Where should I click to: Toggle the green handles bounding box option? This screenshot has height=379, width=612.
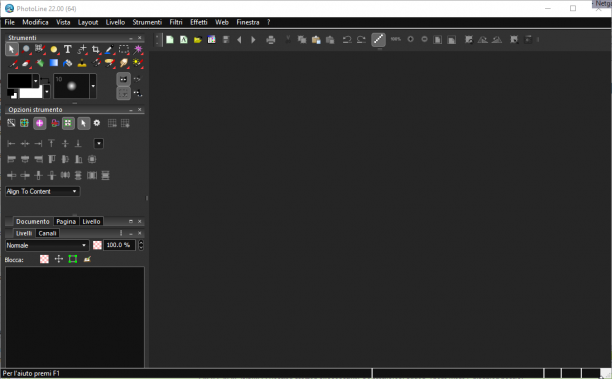68,123
